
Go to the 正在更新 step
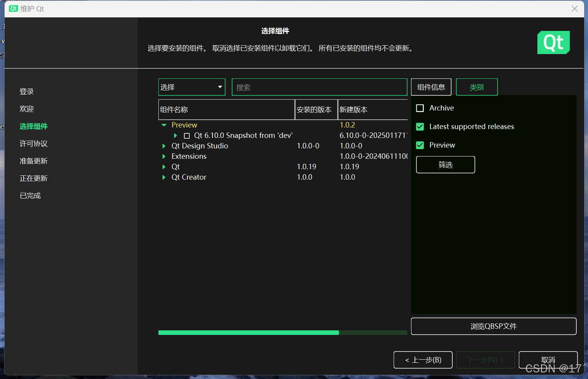(34, 178)
